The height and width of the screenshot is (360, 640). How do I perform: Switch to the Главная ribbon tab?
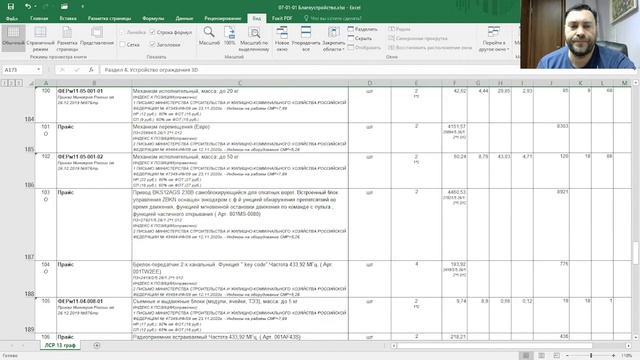point(39,18)
